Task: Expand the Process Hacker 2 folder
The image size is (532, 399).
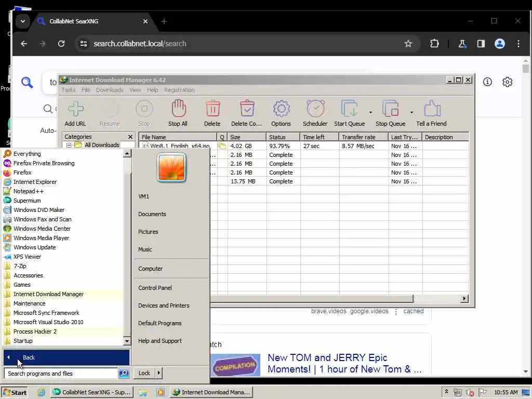Action: click(63, 331)
